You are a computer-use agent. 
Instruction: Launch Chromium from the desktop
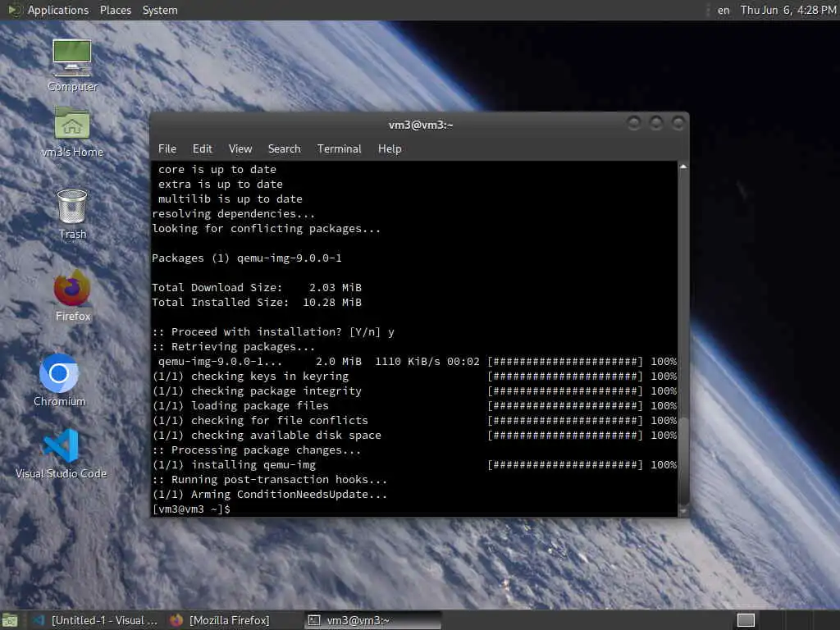coord(59,380)
